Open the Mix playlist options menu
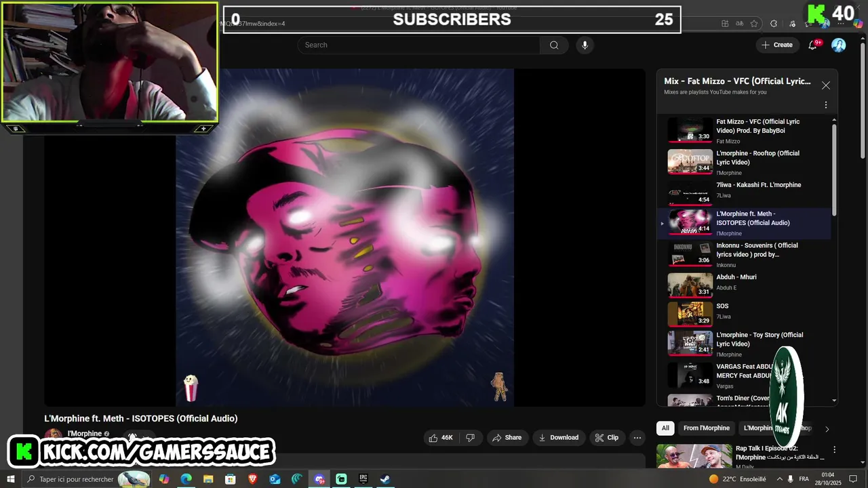This screenshot has height=488, width=868. pos(825,105)
